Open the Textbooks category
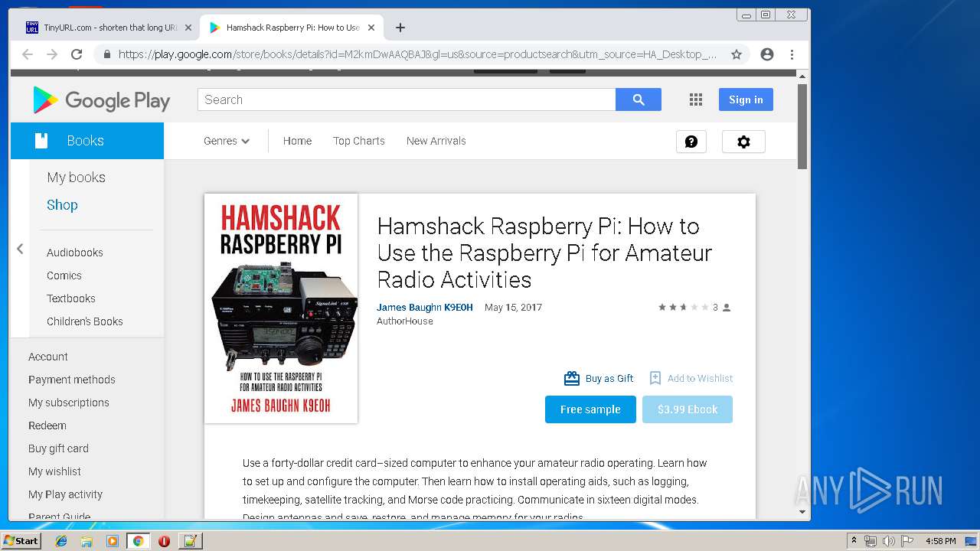980x551 pixels. coord(70,298)
